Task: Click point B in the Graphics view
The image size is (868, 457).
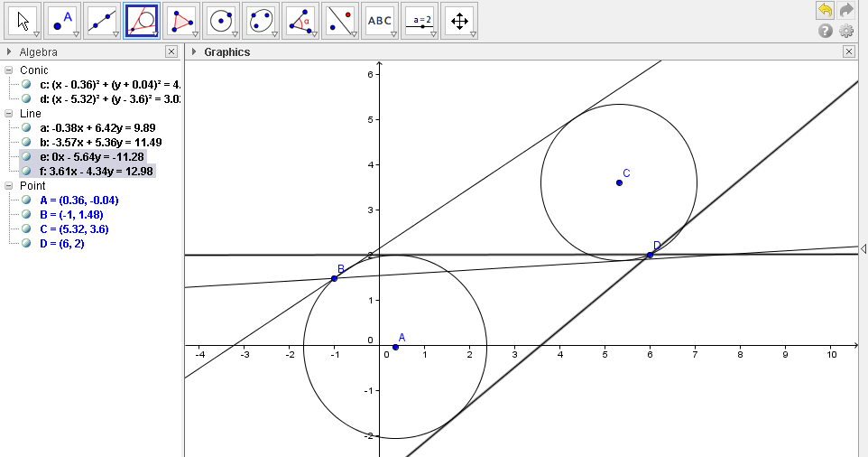Action: click(335, 278)
